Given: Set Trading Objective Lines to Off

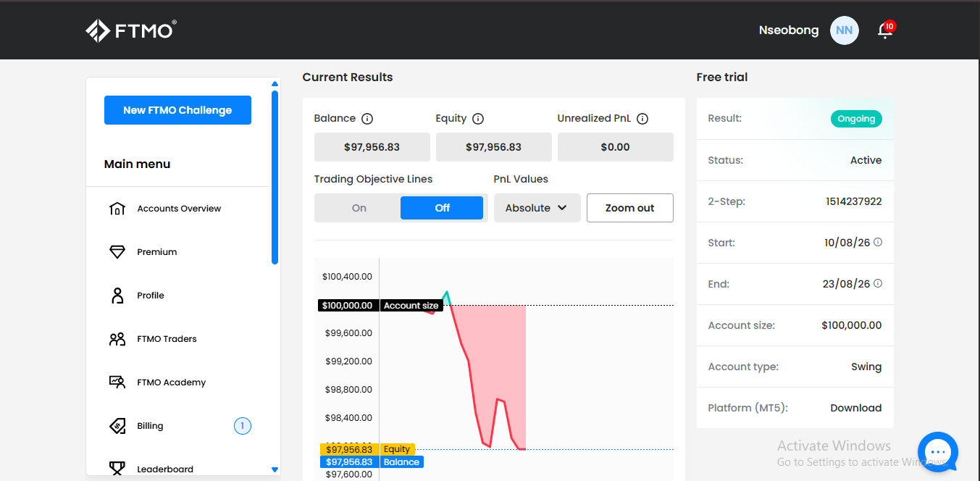Looking at the screenshot, I should pyautogui.click(x=442, y=208).
